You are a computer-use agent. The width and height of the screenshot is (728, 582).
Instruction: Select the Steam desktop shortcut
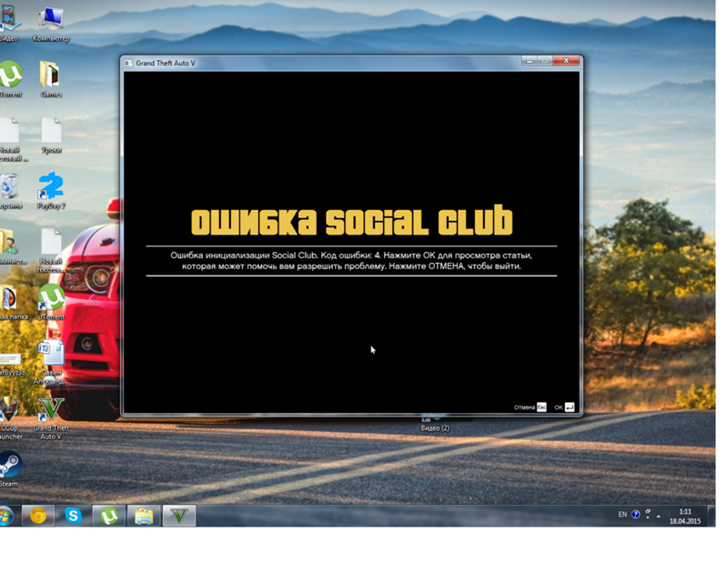(9, 469)
